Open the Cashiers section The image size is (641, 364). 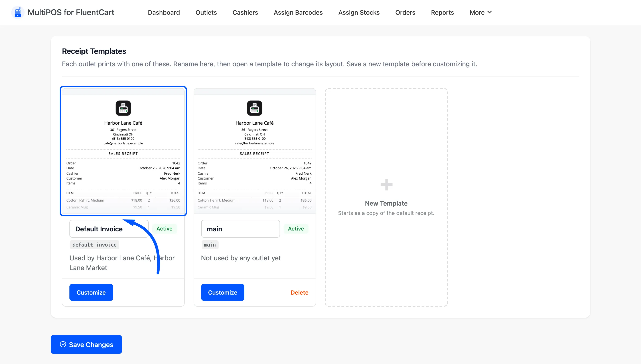pyautogui.click(x=245, y=12)
